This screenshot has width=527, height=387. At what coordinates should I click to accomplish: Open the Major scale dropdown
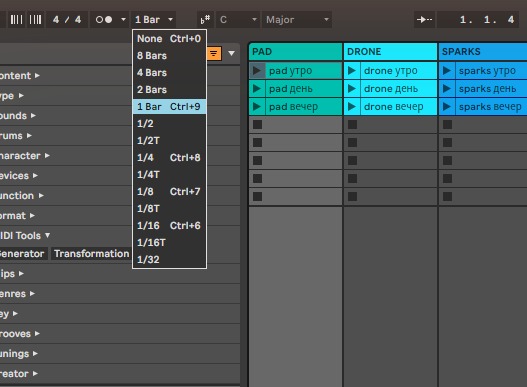click(297, 20)
